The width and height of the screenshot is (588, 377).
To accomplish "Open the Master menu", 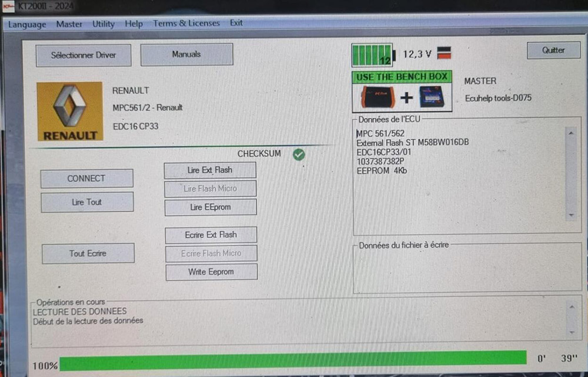I will [x=69, y=24].
